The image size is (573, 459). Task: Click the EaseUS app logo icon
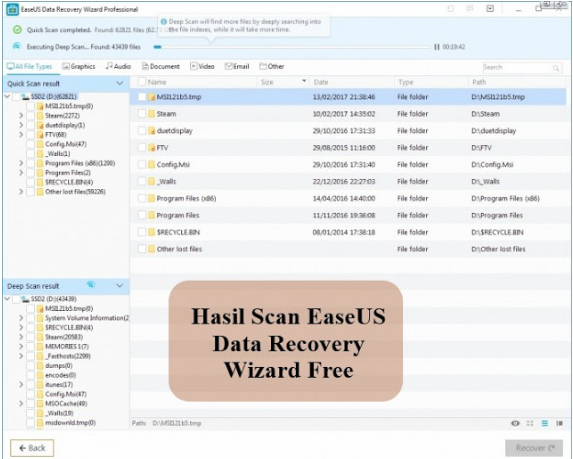[12, 10]
